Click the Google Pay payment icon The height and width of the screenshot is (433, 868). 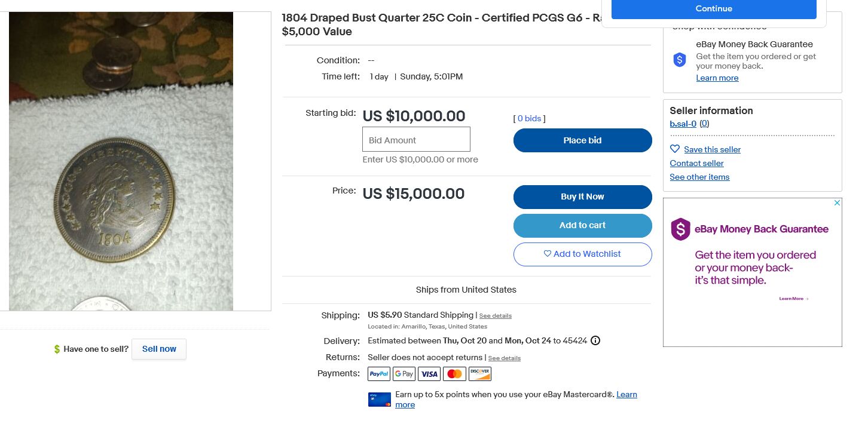(404, 374)
